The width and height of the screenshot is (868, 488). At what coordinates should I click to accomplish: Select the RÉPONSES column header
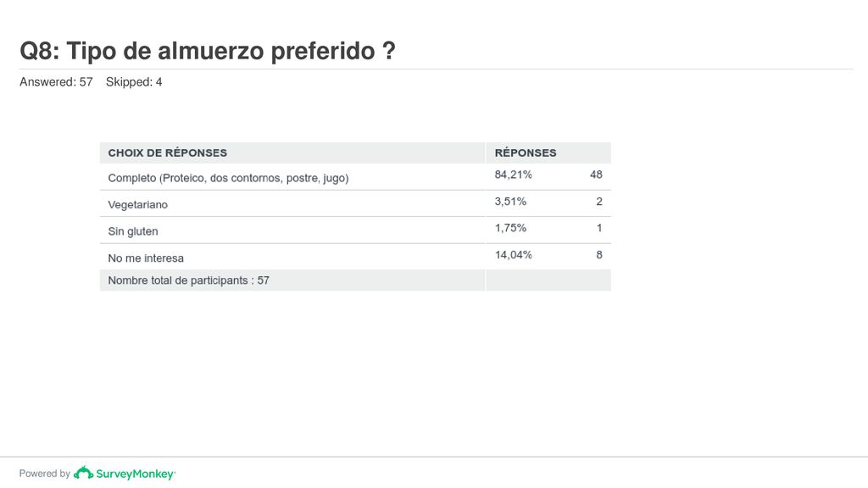(526, 152)
